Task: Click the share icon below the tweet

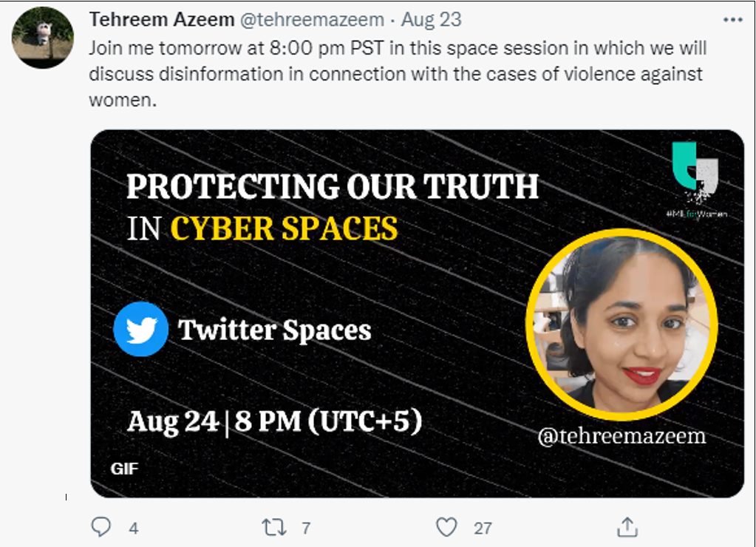Action: click(x=627, y=526)
